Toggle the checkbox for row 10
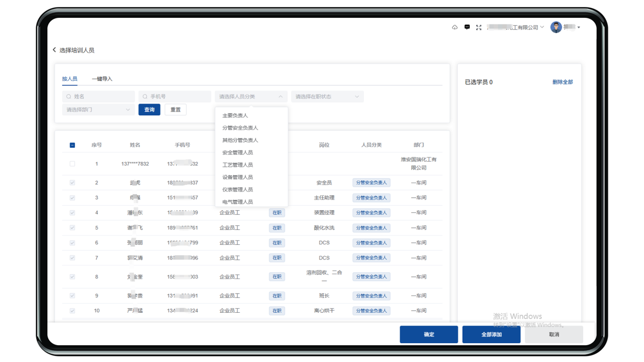This screenshot has height=362, width=644. tap(72, 311)
